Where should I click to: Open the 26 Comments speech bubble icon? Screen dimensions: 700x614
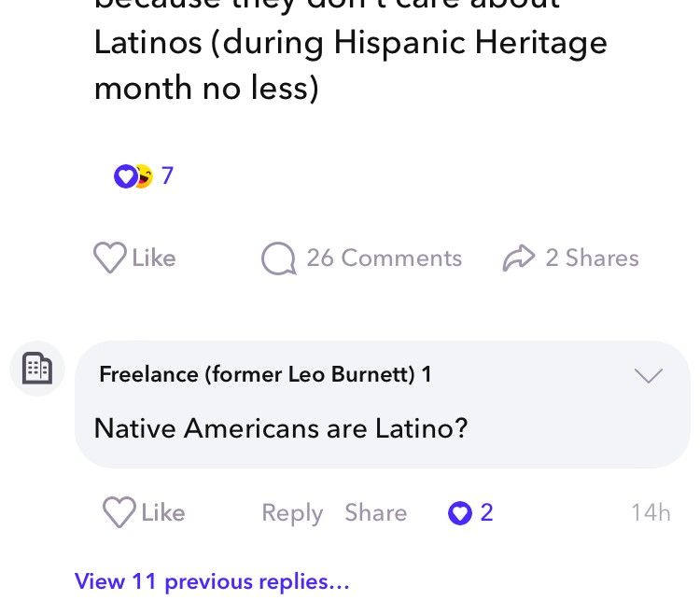click(278, 258)
